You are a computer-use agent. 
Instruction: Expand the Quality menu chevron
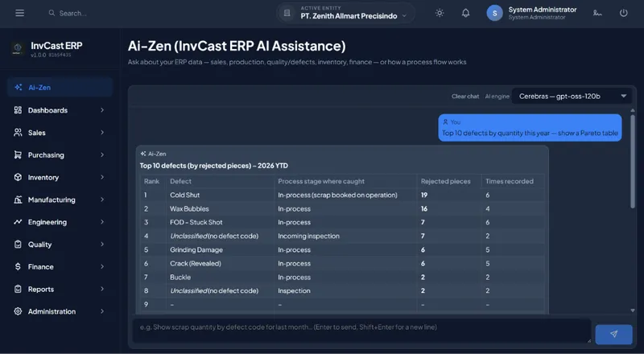click(102, 245)
